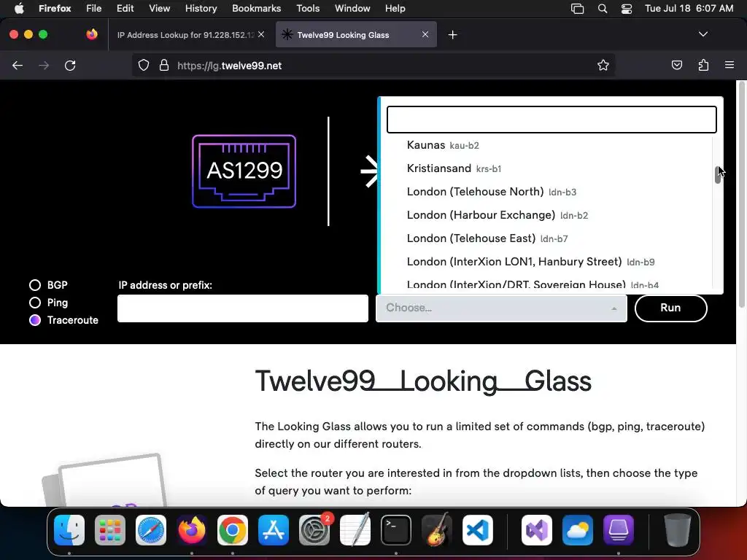This screenshot has width=747, height=560.
Task: Open App Store from the Dock
Action: click(x=274, y=530)
